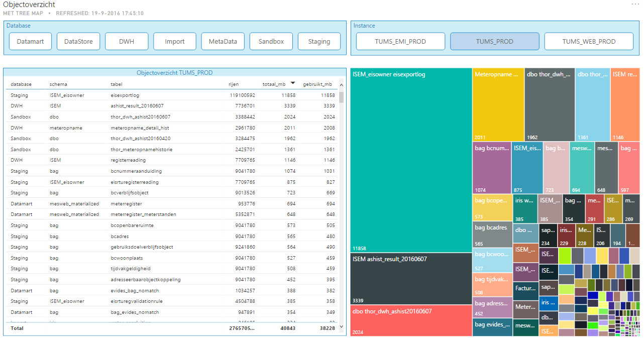Screen dimensions: 644x340
Task: Select dark ISEM ashist_result_20160607 treemap tile
Action: pyautogui.click(x=411, y=279)
